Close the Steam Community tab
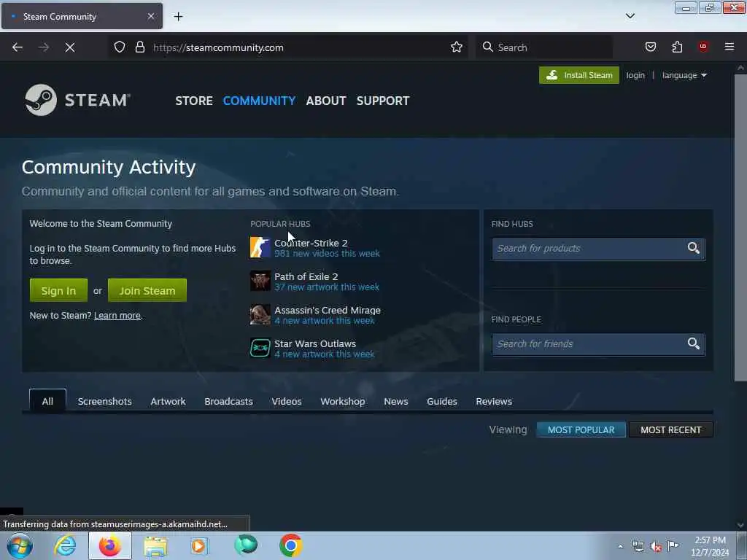The width and height of the screenshot is (747, 560). point(150,16)
